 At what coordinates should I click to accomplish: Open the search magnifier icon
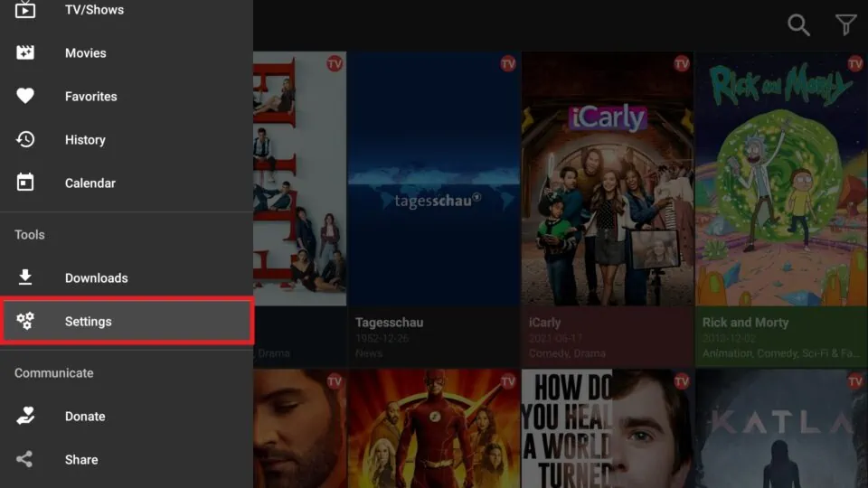(798, 25)
